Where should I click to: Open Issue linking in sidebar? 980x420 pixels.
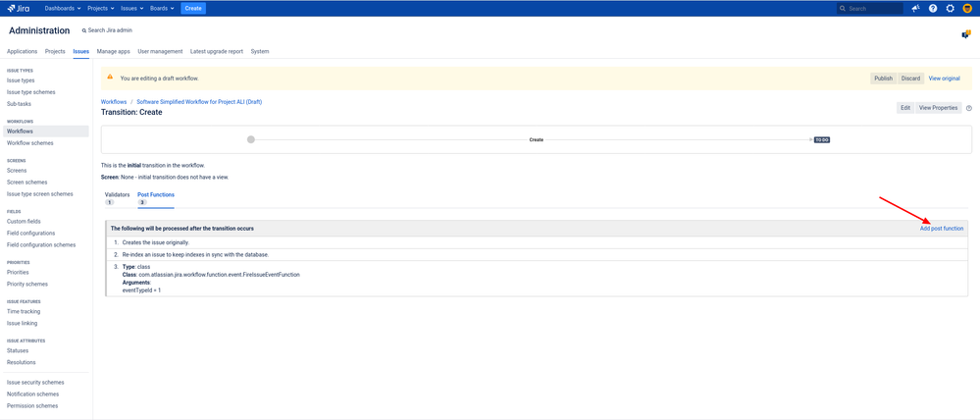pos(22,323)
